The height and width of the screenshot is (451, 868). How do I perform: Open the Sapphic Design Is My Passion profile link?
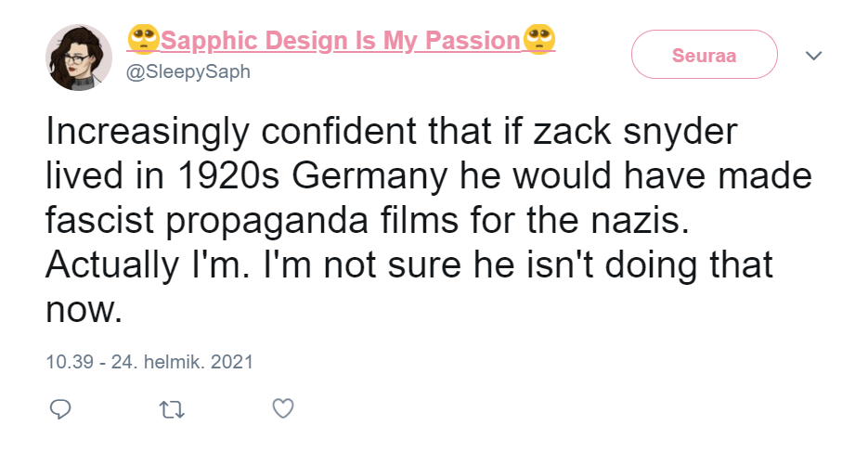[340, 41]
